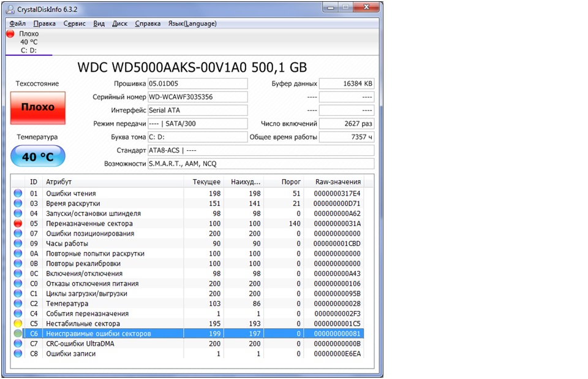The image size is (588, 379).
Task: Click the red disk status icon in drive bar
Action: [10, 34]
